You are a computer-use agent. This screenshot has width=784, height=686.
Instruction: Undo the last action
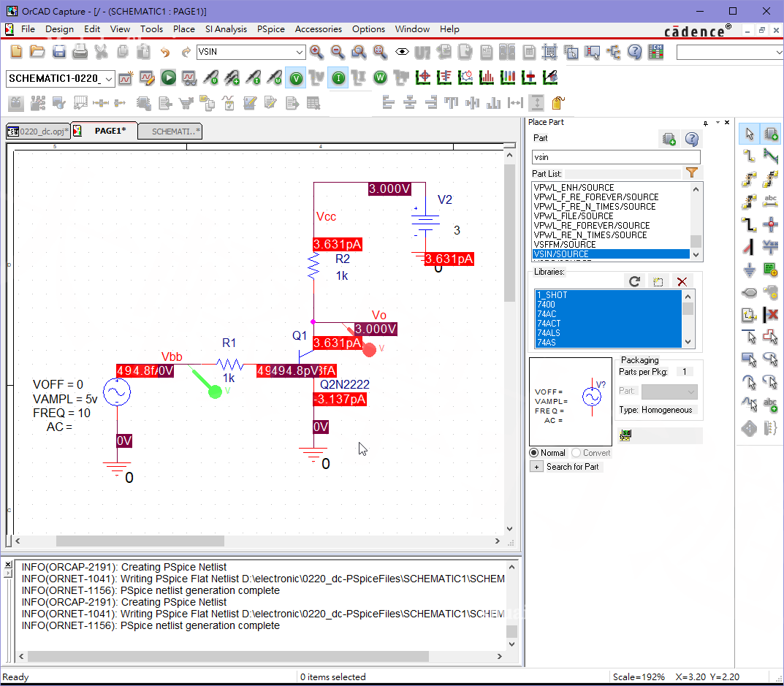[x=164, y=51]
